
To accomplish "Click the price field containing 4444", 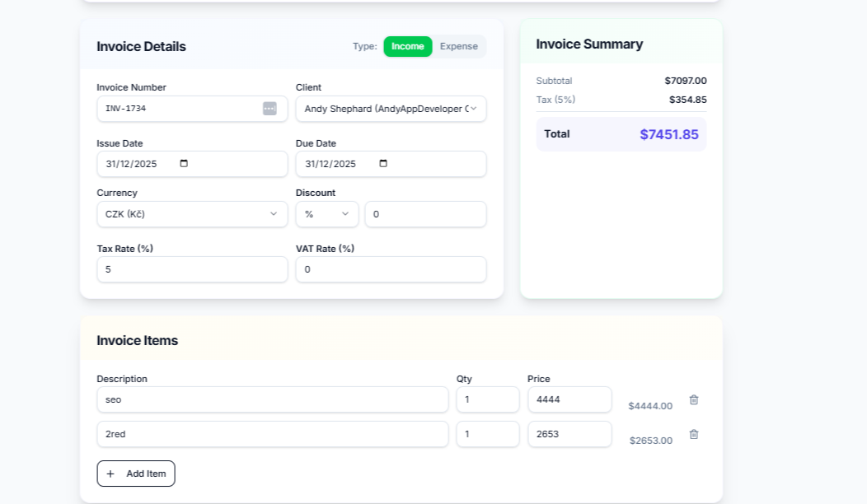I will pyautogui.click(x=569, y=399).
